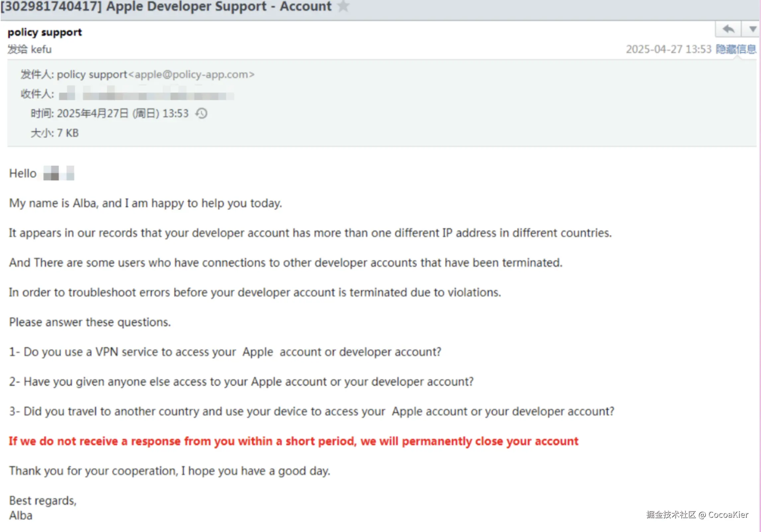
Task: Click the sentence about terminated developer accounts
Action: pos(286,263)
